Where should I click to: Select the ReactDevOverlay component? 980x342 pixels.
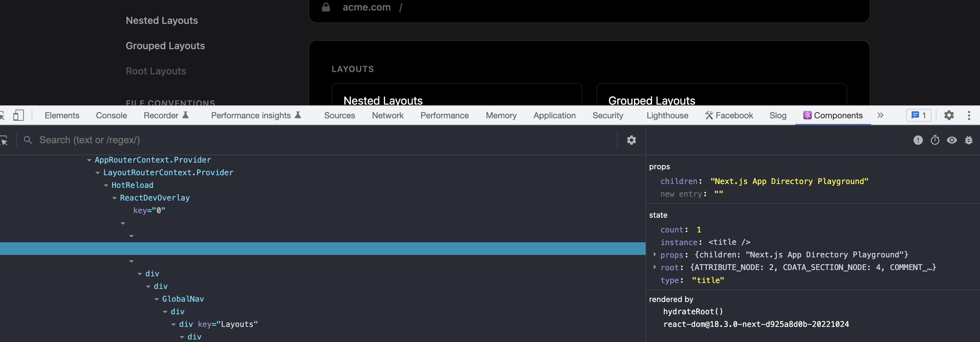[155, 197]
